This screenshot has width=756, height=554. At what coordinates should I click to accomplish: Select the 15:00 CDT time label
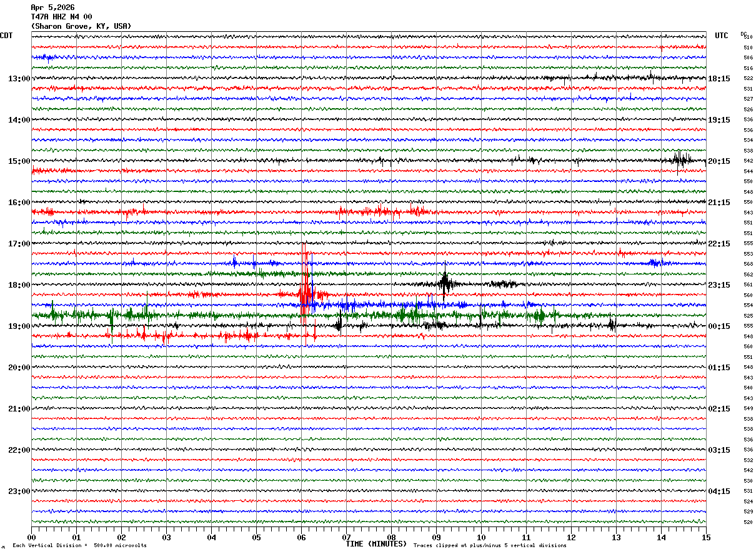[19, 161]
